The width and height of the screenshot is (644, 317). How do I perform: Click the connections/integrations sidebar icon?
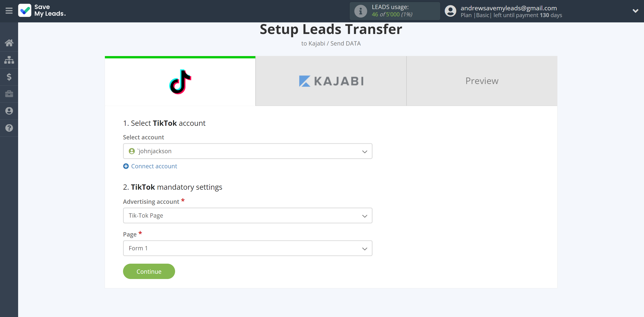(x=9, y=59)
